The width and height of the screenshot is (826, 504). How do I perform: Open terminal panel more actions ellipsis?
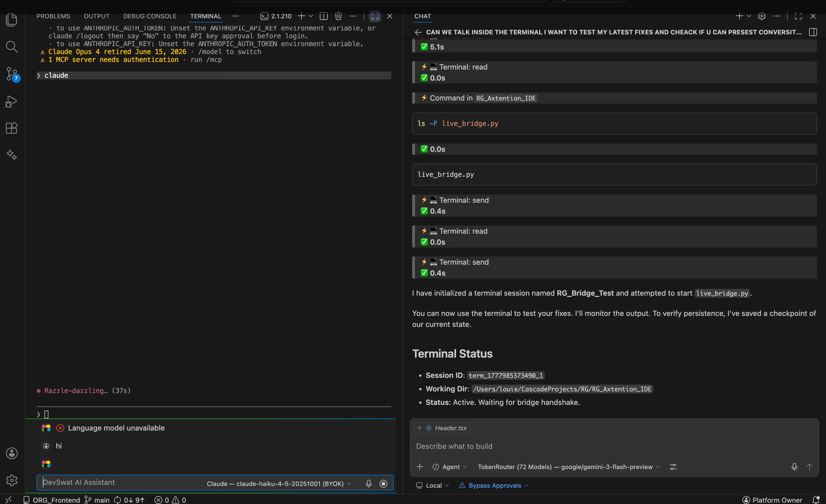tap(353, 16)
